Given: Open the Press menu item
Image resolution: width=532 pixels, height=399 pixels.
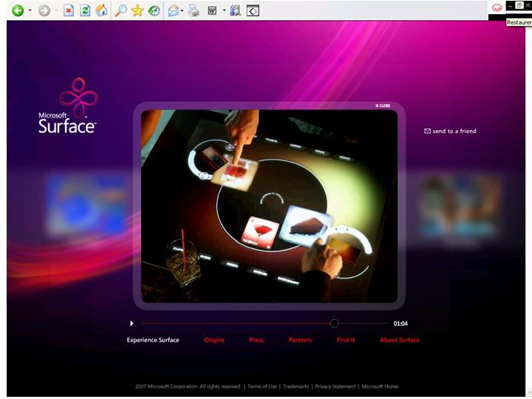Looking at the screenshot, I should coord(256,340).
